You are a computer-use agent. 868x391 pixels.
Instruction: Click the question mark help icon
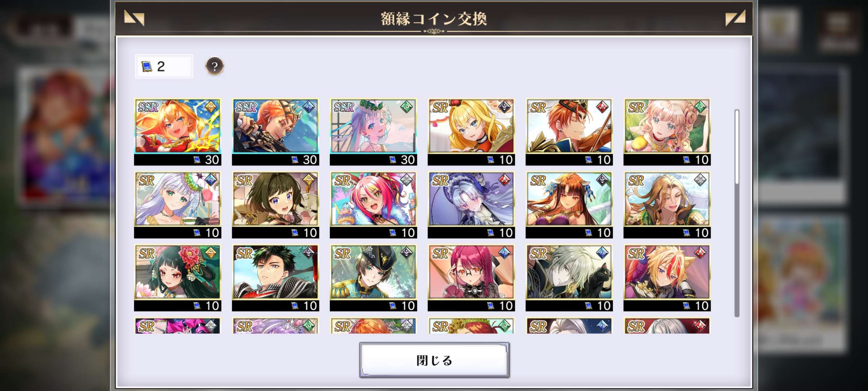pyautogui.click(x=214, y=66)
